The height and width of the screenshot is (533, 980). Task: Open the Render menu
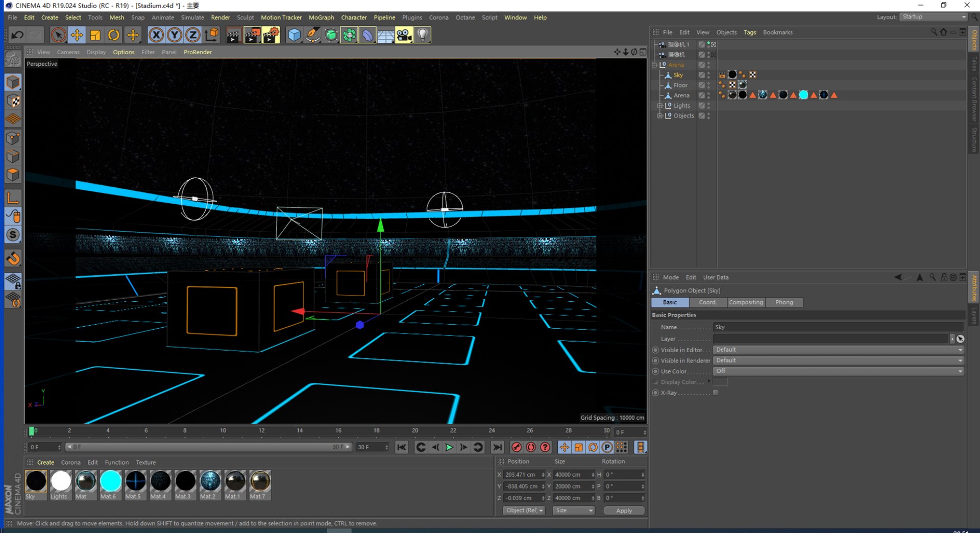220,17
